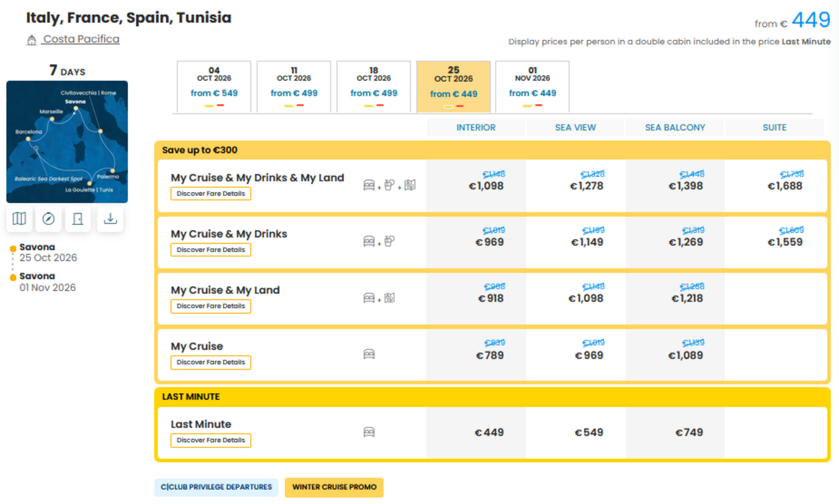Click the Winter Cruise Promo tag
Screen dimensions: 839x504
tap(334, 487)
